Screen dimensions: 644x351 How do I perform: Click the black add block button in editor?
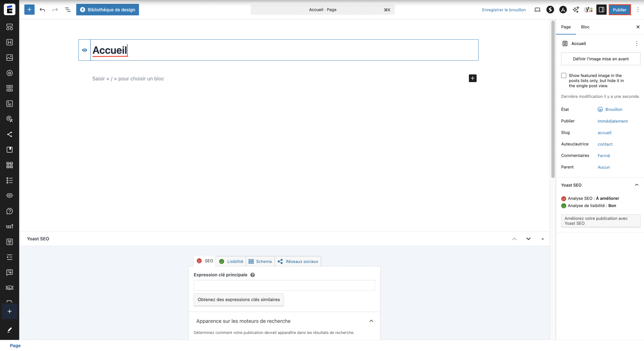click(x=472, y=78)
